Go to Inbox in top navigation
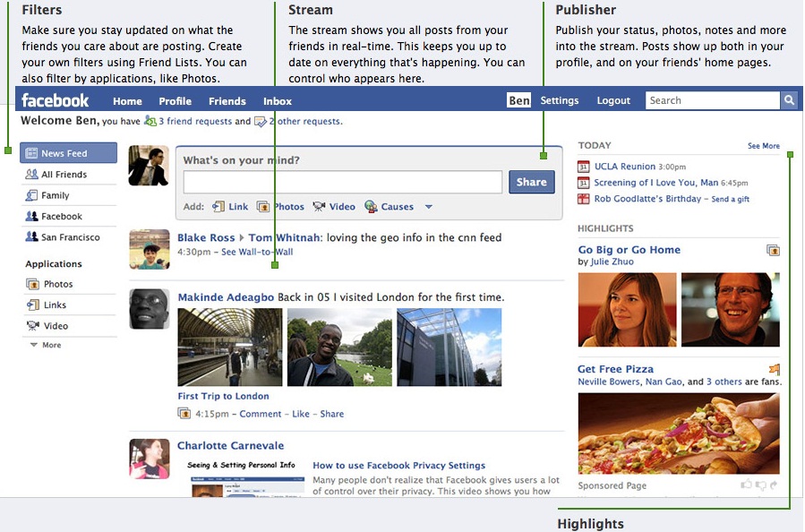This screenshot has width=805, height=532. pos(278,101)
